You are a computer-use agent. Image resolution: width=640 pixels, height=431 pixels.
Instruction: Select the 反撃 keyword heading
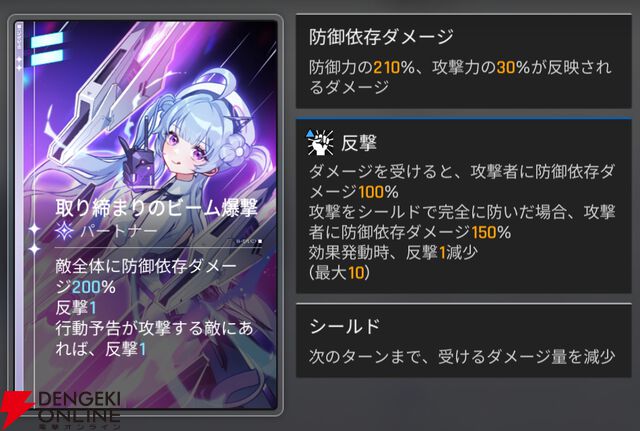tap(358, 143)
